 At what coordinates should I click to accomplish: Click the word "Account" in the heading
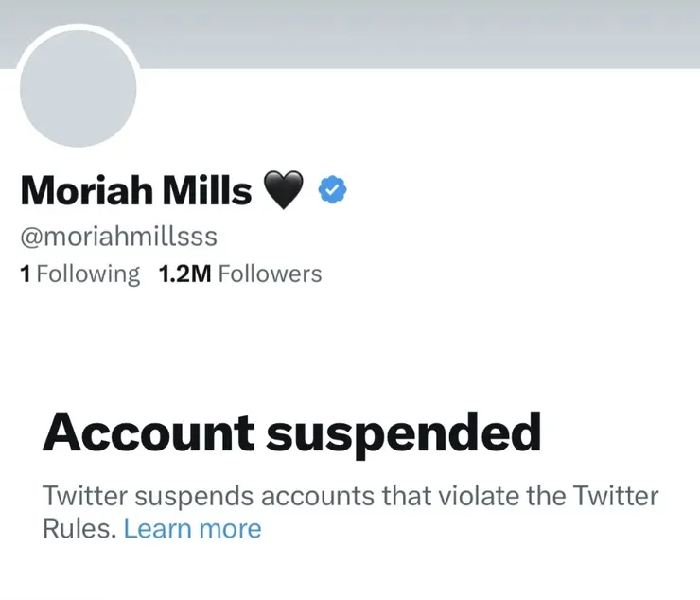tap(149, 433)
